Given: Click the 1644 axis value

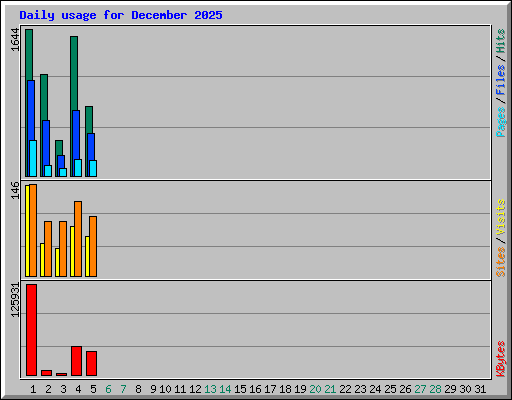Looking at the screenshot, I should 15,40.
